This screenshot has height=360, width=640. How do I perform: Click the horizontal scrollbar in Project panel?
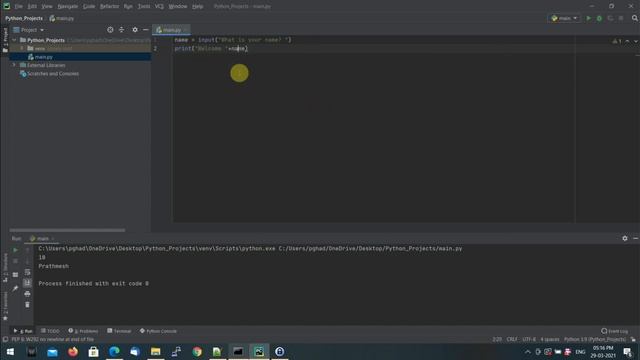tap(67, 230)
